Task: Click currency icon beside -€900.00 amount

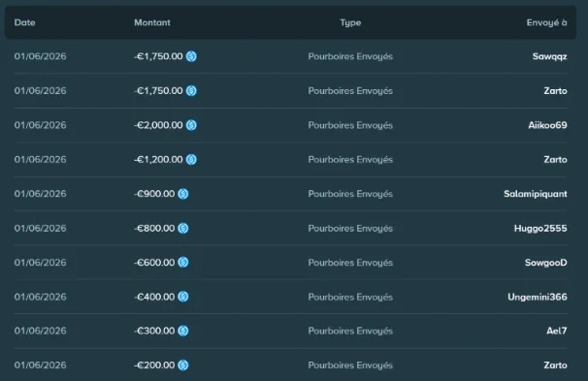Action: pyautogui.click(x=183, y=194)
